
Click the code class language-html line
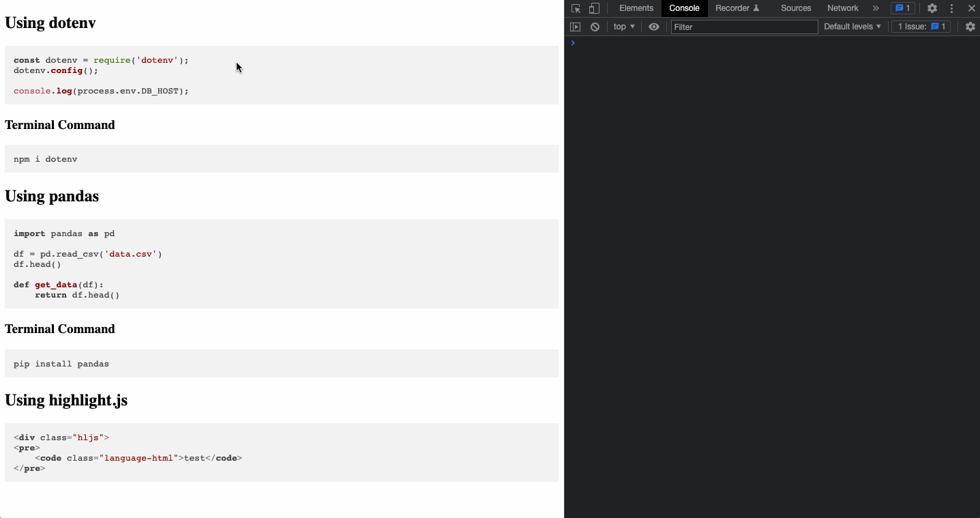tap(138, 458)
